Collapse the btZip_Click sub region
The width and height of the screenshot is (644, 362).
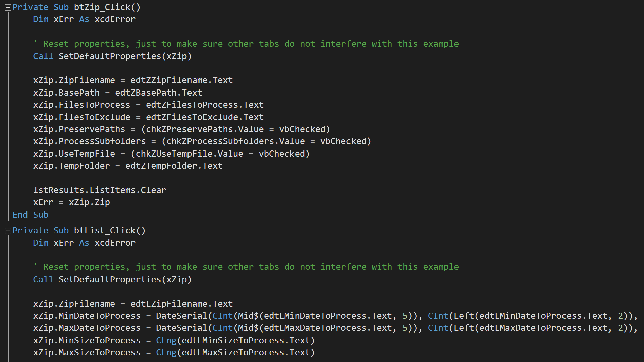[8, 8]
